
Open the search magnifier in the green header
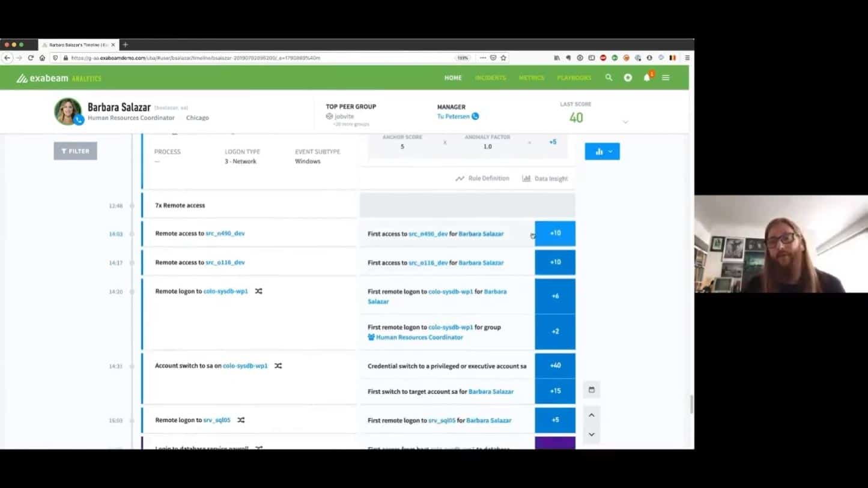click(x=609, y=77)
